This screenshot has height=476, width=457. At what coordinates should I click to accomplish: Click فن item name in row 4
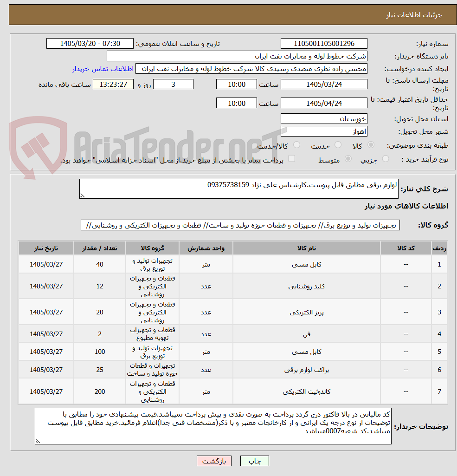(307, 334)
